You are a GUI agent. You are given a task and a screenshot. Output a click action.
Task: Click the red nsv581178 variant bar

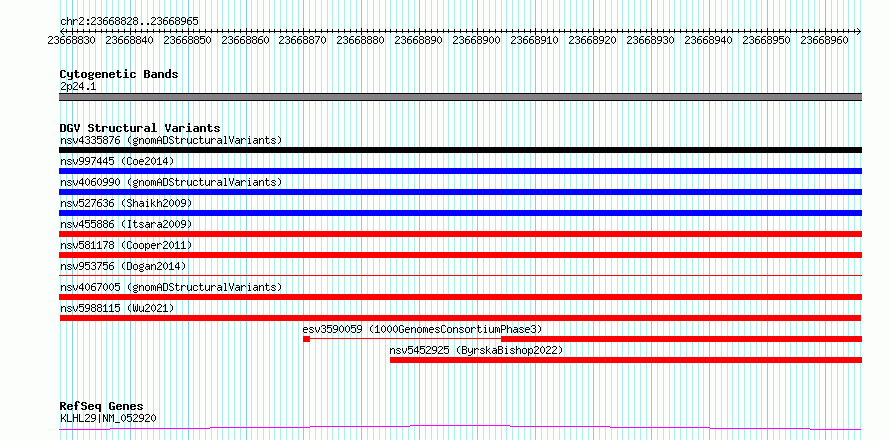pyautogui.click(x=460, y=255)
